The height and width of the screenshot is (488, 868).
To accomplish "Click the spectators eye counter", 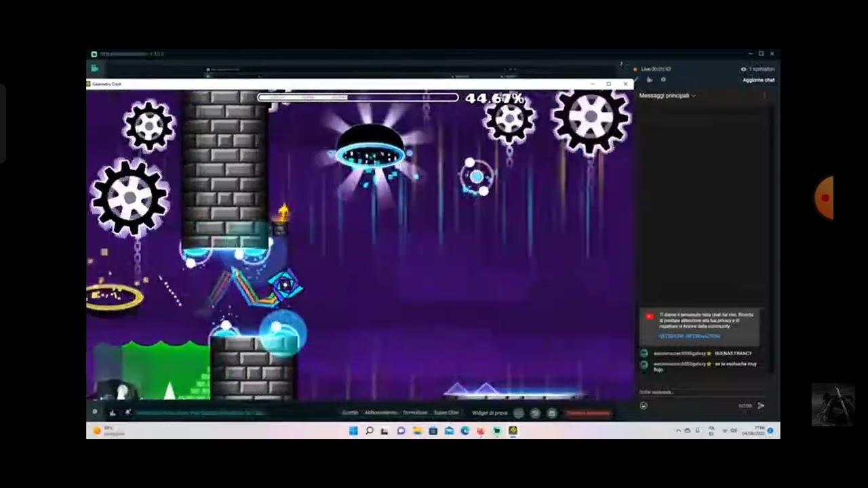I will [758, 69].
